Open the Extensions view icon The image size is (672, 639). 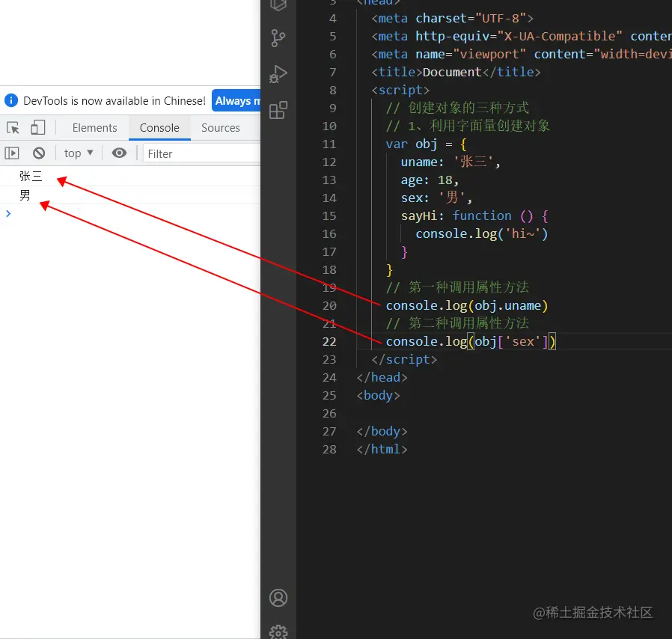(278, 110)
